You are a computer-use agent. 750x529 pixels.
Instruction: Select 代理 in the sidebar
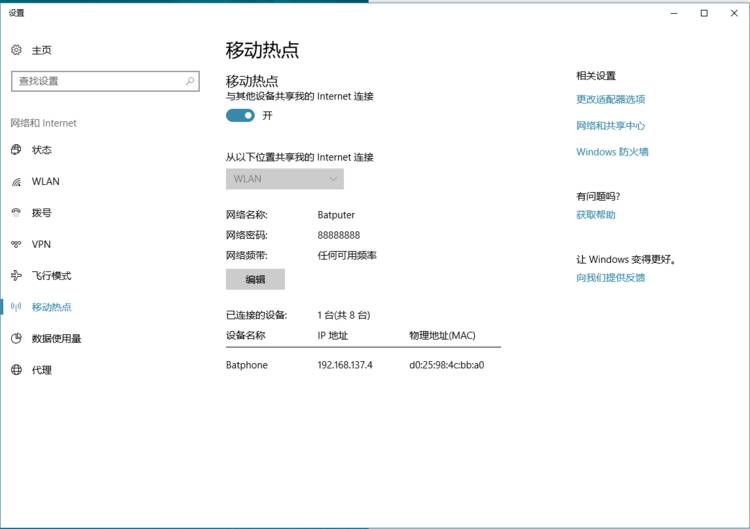pos(42,370)
